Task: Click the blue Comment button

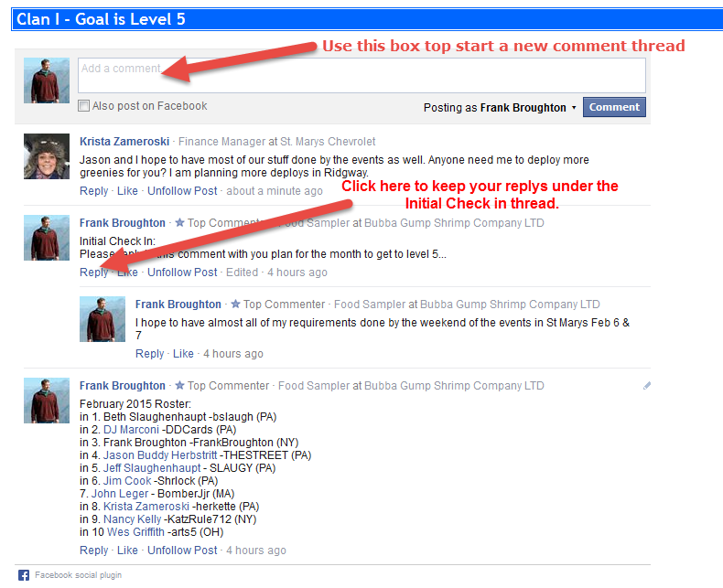Action: (x=614, y=107)
